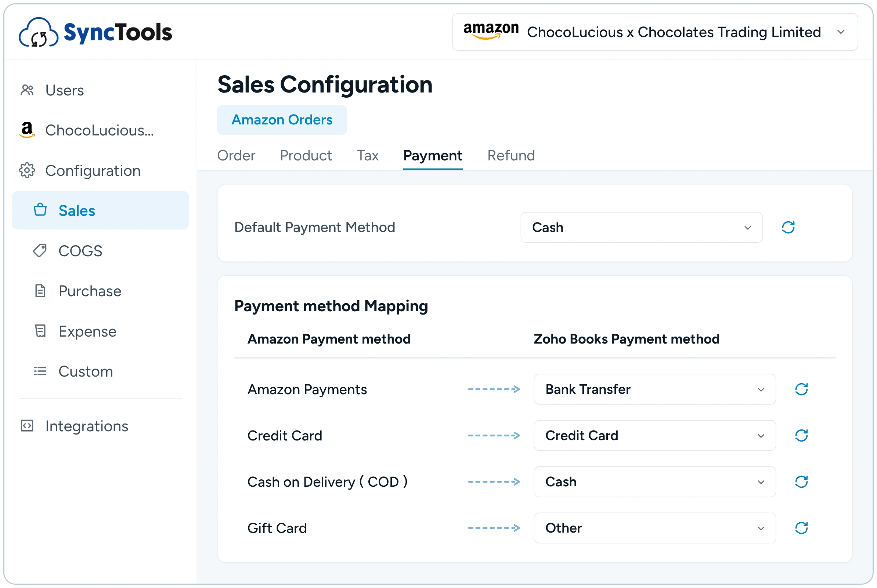The image size is (877, 588).
Task: Refresh the Default Payment Method options
Action: point(788,227)
